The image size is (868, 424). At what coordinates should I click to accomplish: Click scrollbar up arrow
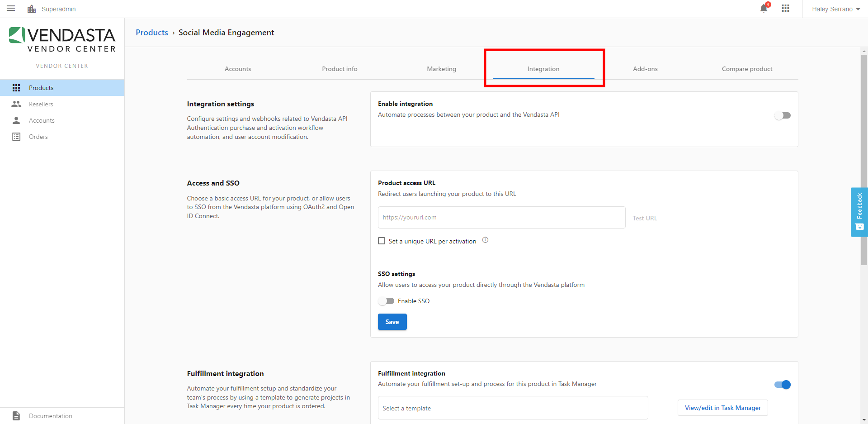[864, 51]
